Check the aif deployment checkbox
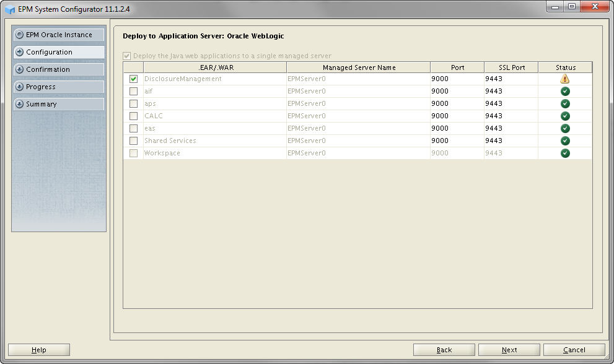The image size is (614, 364). pyautogui.click(x=134, y=91)
